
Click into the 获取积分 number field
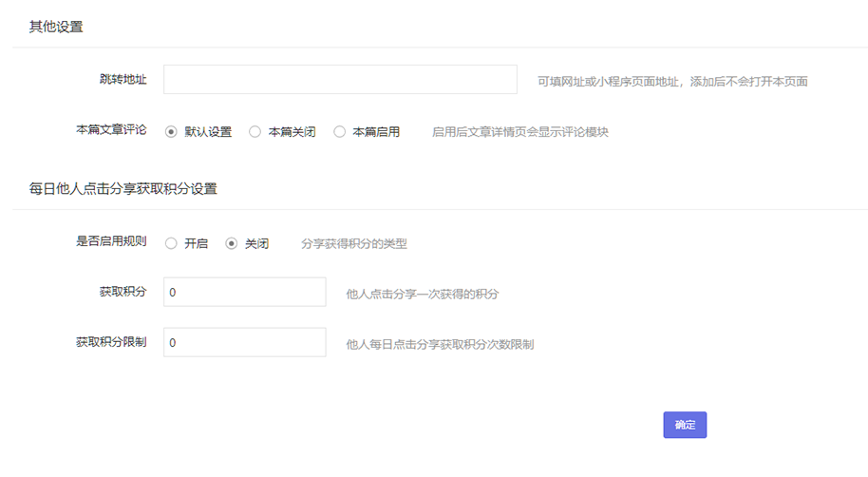(245, 292)
